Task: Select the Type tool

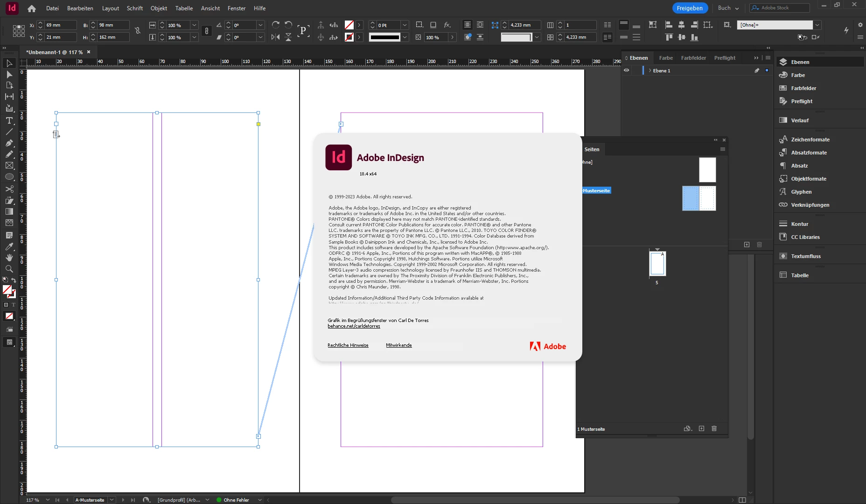Action: pos(9,120)
